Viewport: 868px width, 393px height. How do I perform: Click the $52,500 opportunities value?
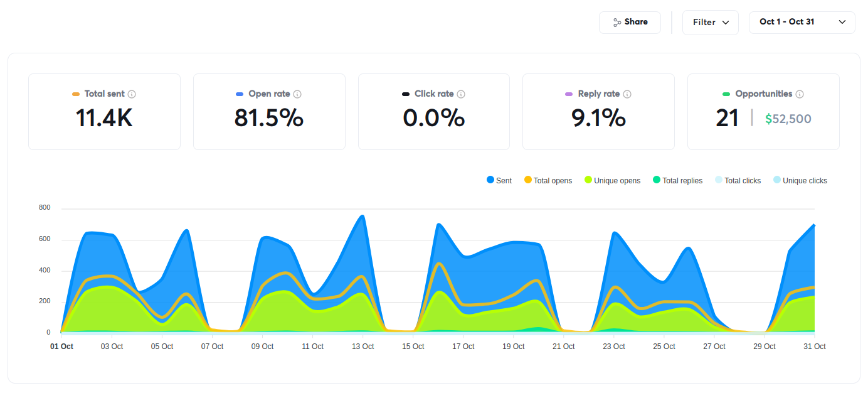[x=788, y=119]
